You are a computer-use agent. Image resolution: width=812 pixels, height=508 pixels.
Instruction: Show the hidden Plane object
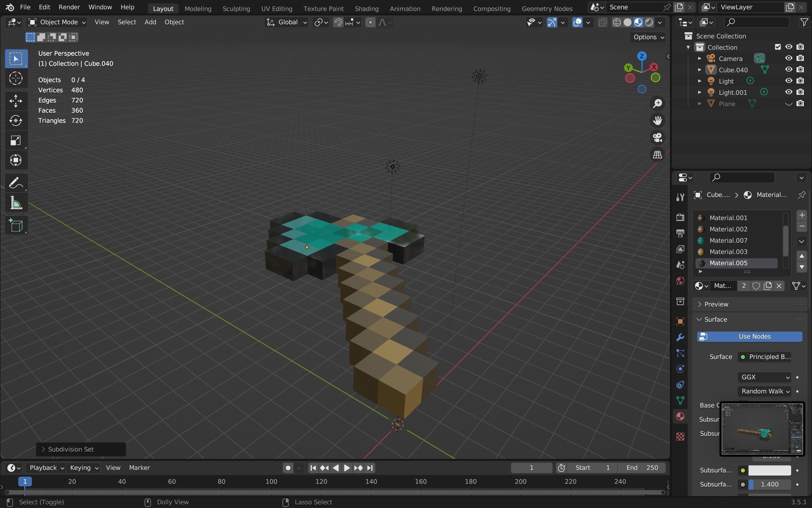pos(789,104)
